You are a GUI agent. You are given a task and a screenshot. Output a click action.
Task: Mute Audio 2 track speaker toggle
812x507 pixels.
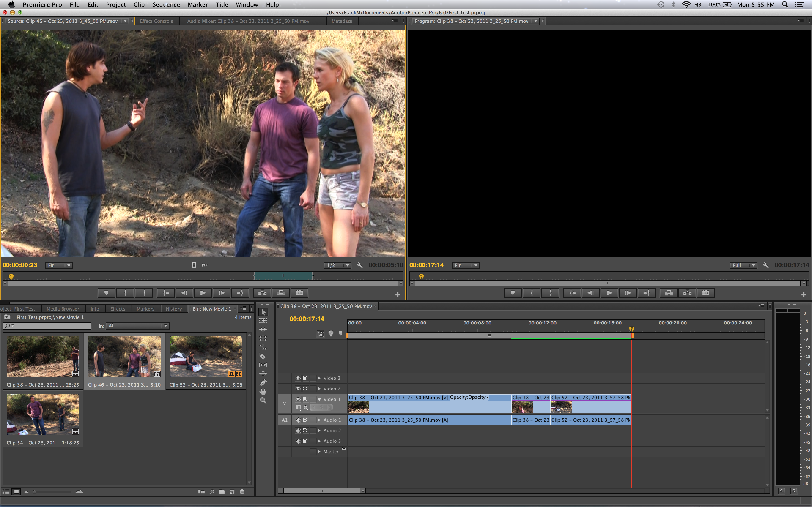pos(298,431)
